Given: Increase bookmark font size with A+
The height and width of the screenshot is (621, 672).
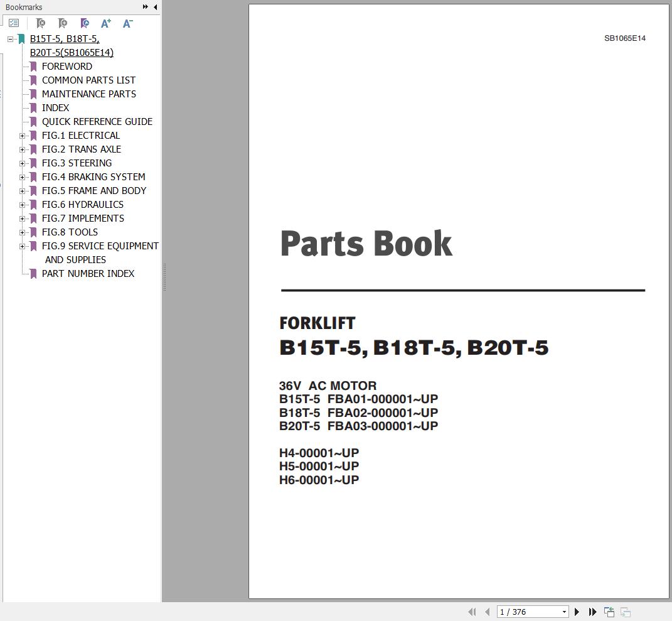Looking at the screenshot, I should pyautogui.click(x=105, y=23).
